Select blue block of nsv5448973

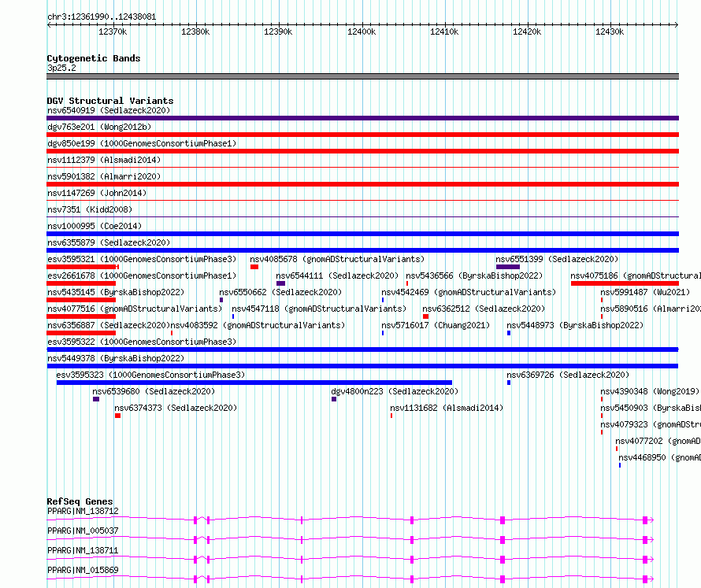click(x=509, y=333)
